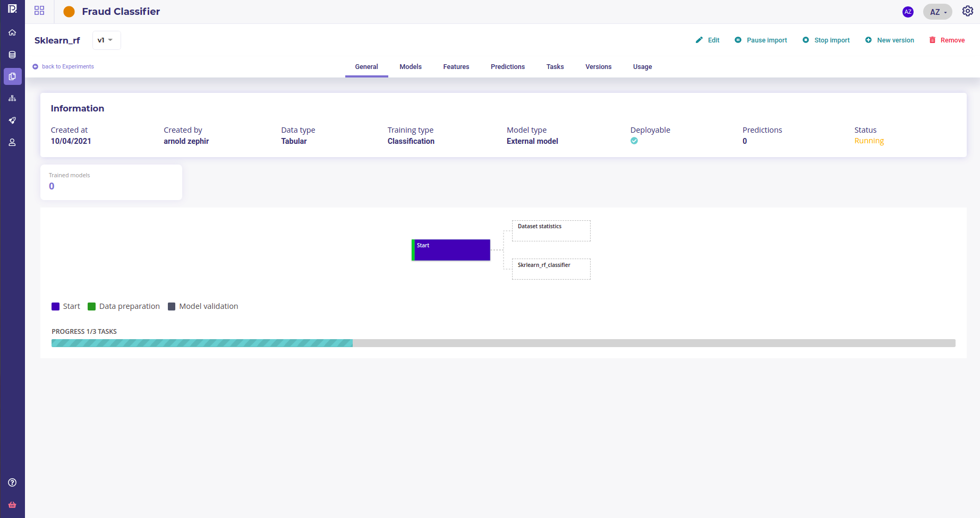Open the Deployments rocket sidebar icon

[12, 120]
